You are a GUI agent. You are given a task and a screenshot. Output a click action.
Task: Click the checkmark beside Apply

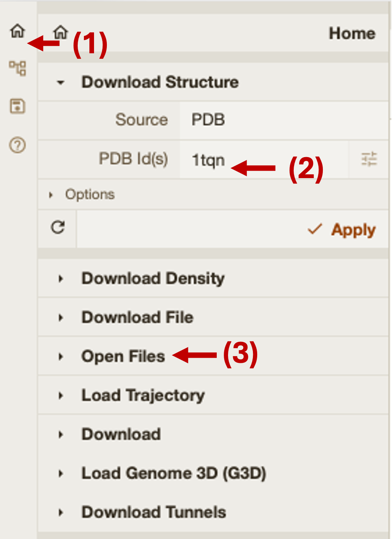(314, 229)
